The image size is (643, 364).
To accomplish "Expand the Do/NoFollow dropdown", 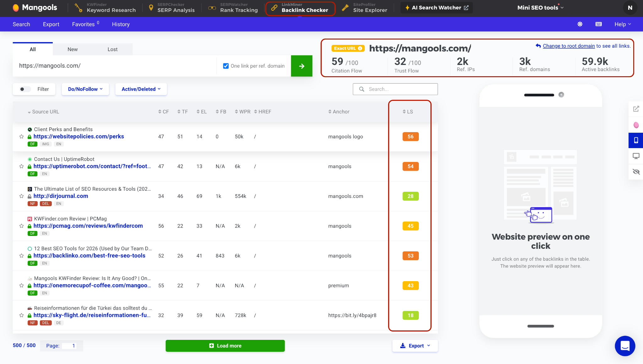I will (85, 89).
